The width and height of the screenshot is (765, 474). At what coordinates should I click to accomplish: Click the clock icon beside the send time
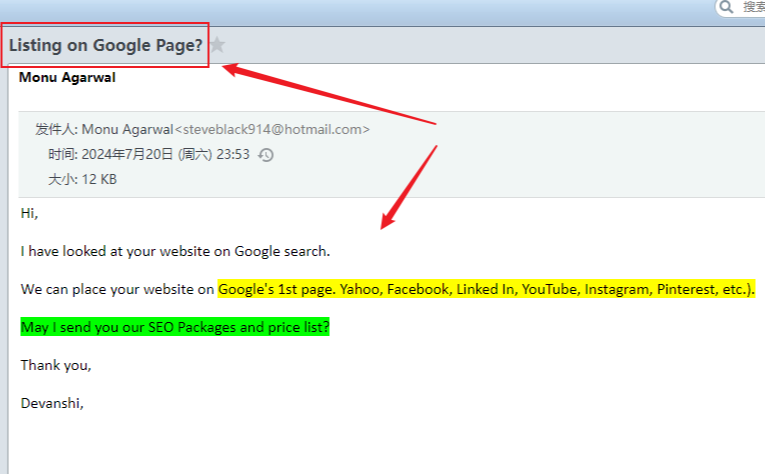click(266, 155)
